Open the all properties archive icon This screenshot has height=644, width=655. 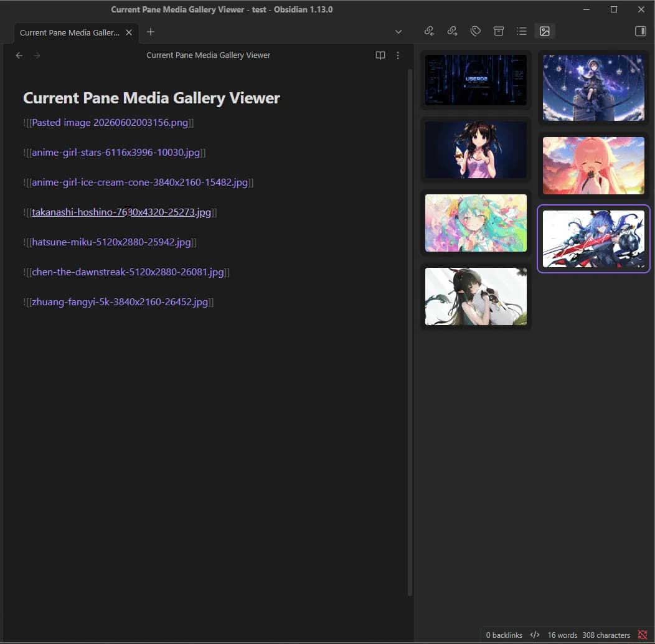[498, 31]
